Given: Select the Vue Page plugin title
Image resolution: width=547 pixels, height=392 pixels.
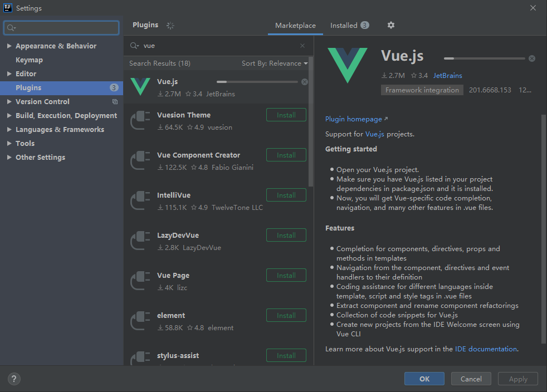Looking at the screenshot, I should click(173, 276).
